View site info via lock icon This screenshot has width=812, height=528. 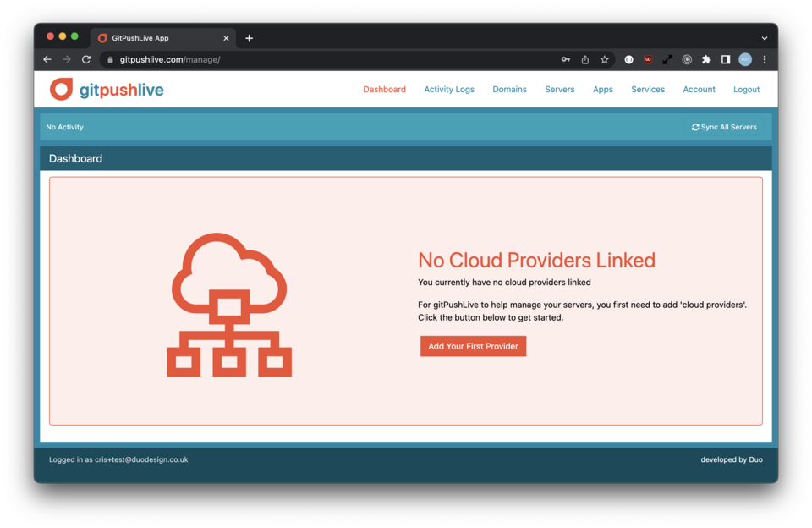pos(110,59)
